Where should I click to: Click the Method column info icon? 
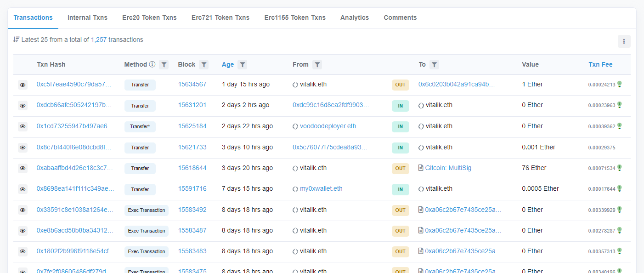tap(152, 64)
